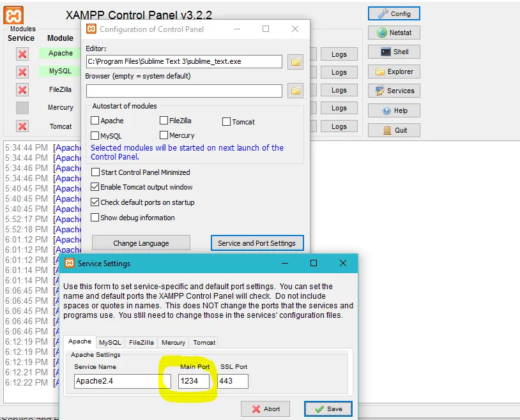Click Apache module label

click(x=60, y=53)
